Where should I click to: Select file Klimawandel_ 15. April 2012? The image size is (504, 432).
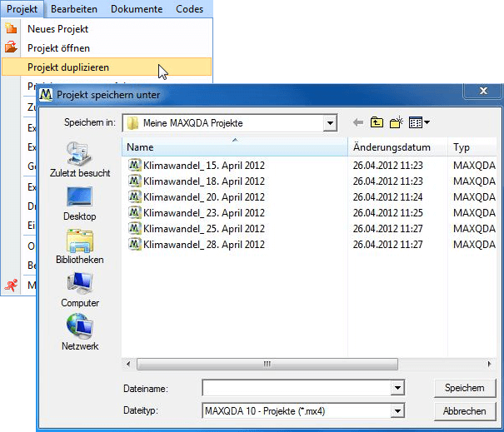coord(204,165)
